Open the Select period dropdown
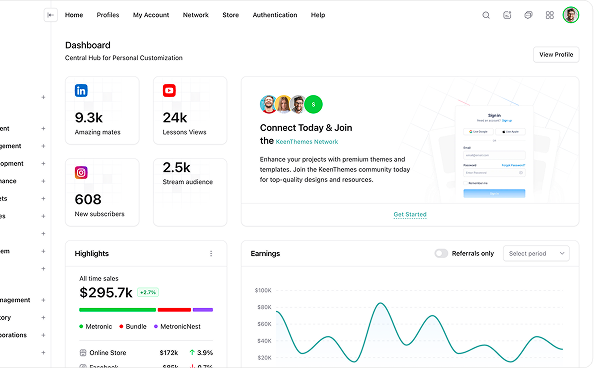 [536, 254]
